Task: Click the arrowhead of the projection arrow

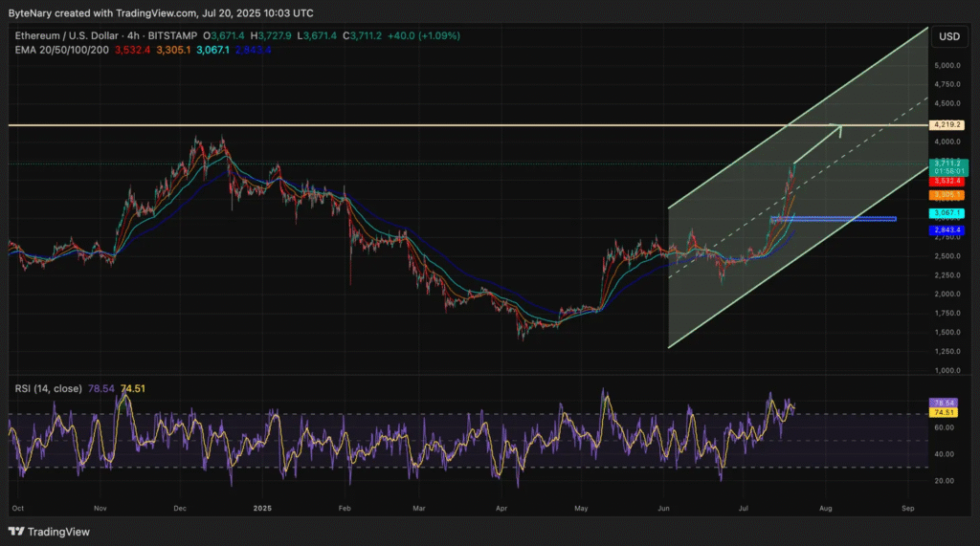Action: pos(840,126)
